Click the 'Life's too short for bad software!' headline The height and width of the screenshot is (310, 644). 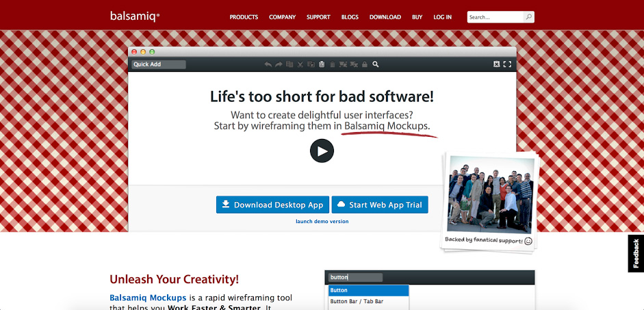(322, 96)
